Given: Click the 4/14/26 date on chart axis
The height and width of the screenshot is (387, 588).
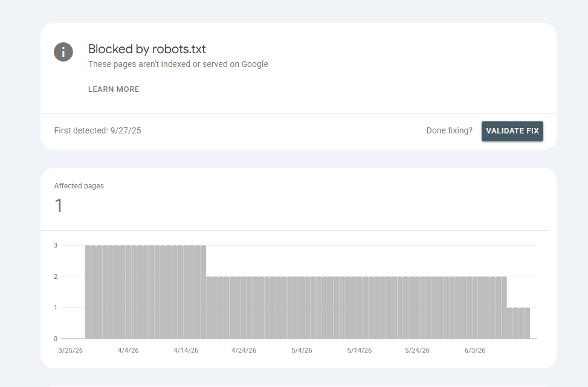Looking at the screenshot, I should 186,350.
